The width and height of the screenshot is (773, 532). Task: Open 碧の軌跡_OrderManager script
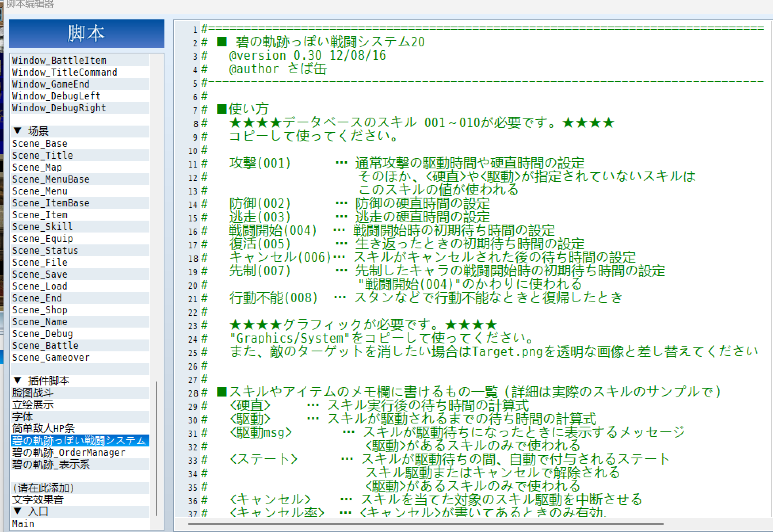point(80,452)
